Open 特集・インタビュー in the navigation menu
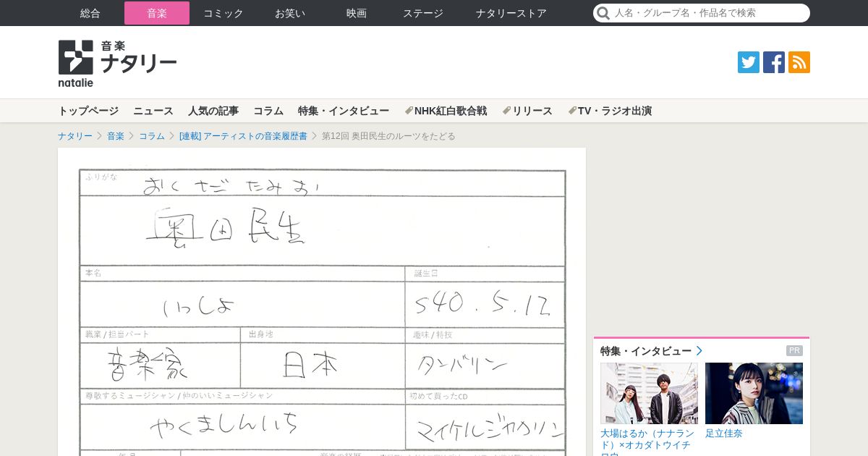The image size is (868, 456). point(344,111)
